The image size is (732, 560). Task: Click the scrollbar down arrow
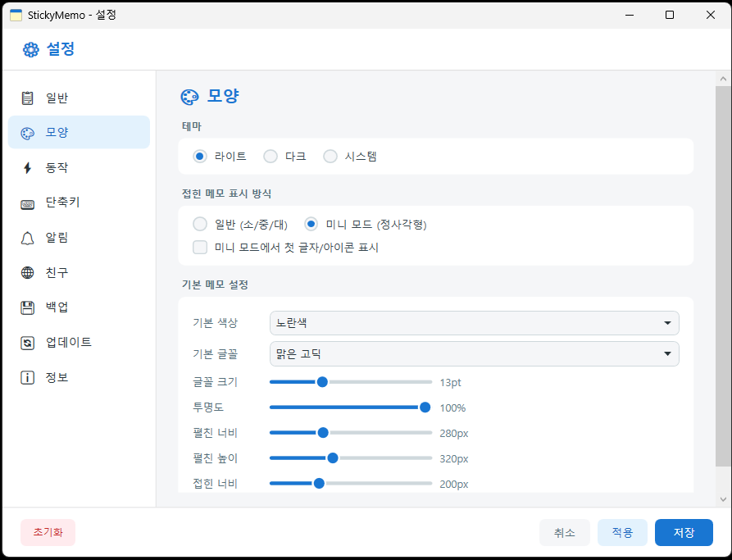(723, 499)
